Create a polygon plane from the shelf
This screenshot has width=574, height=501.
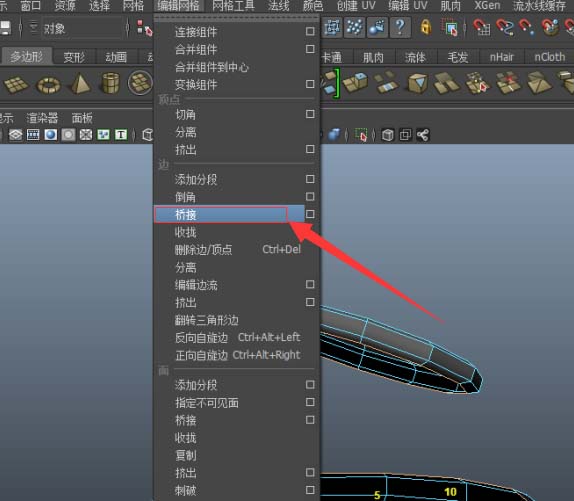click(16, 85)
